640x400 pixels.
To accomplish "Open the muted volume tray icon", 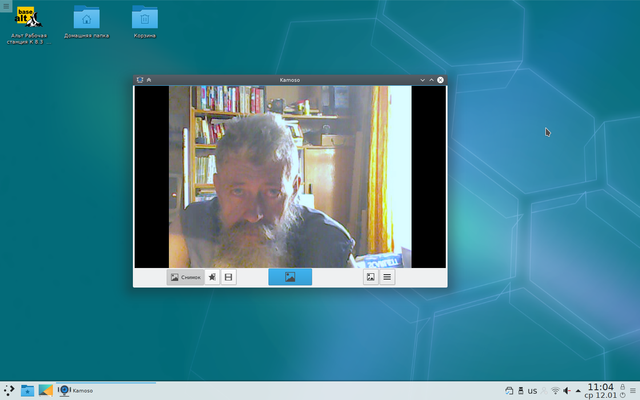I will click(567, 391).
